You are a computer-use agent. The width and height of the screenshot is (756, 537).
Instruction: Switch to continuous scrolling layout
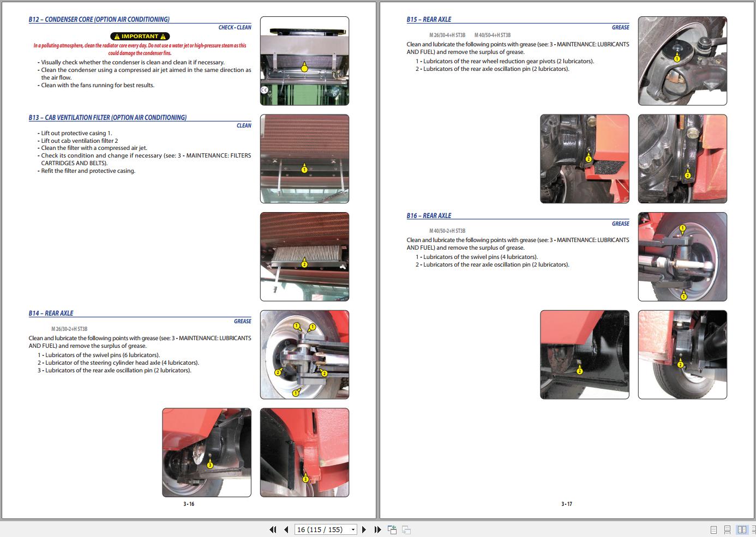point(727,529)
